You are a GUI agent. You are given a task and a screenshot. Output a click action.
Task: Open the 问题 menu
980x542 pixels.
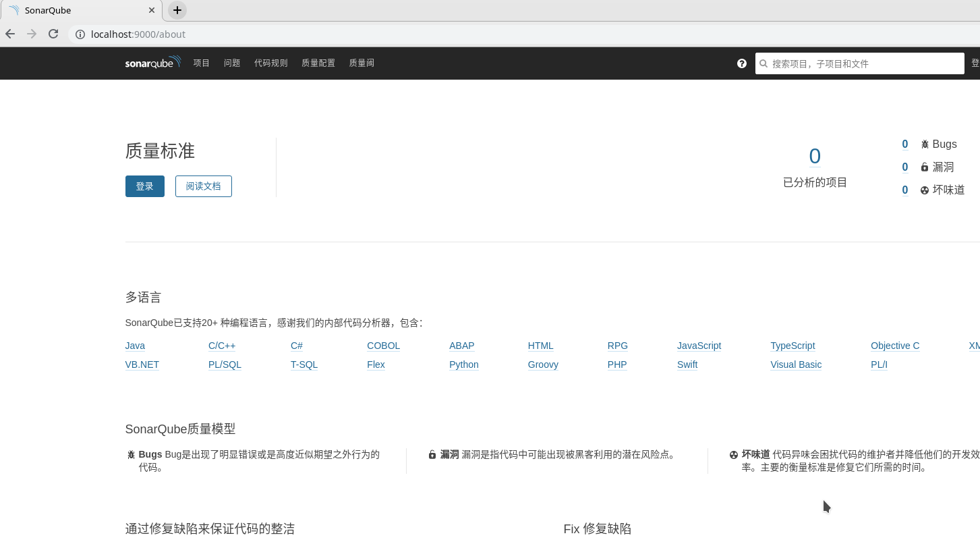point(232,63)
